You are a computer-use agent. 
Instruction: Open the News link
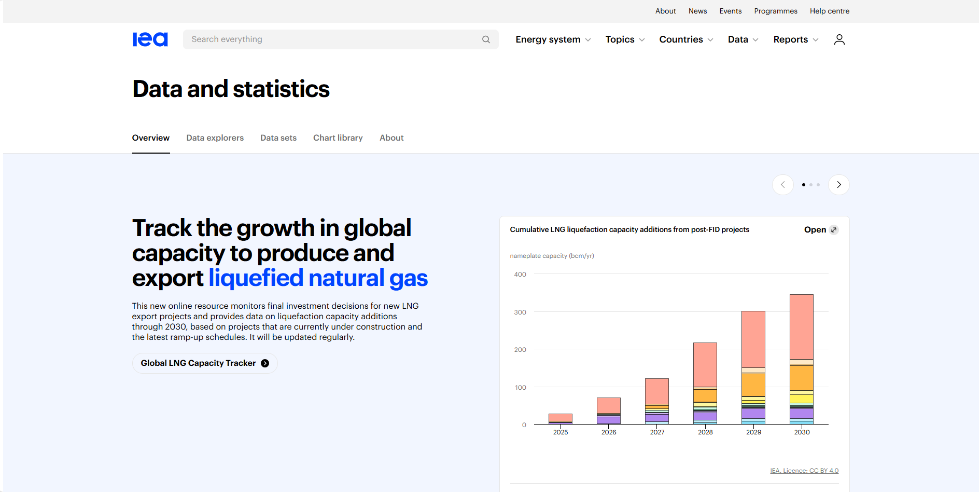[x=698, y=11]
